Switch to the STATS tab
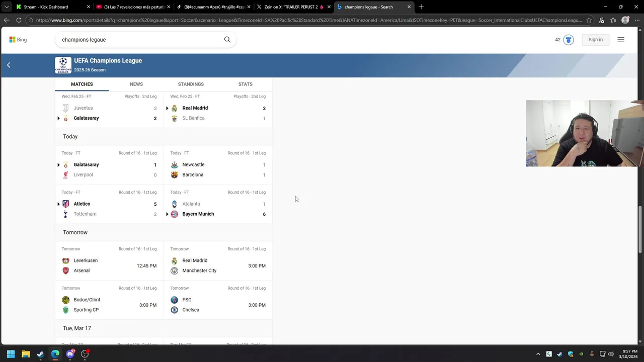644x362 pixels. tap(246, 84)
